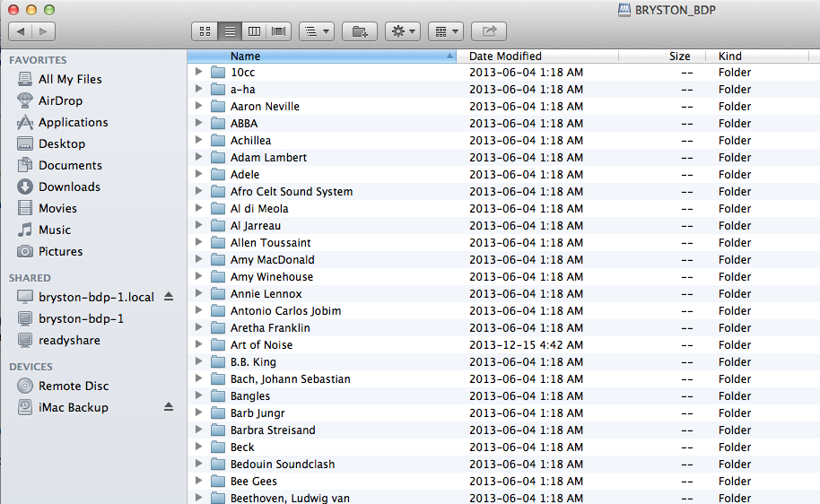Open the item arrangement dropdown

[x=317, y=31]
